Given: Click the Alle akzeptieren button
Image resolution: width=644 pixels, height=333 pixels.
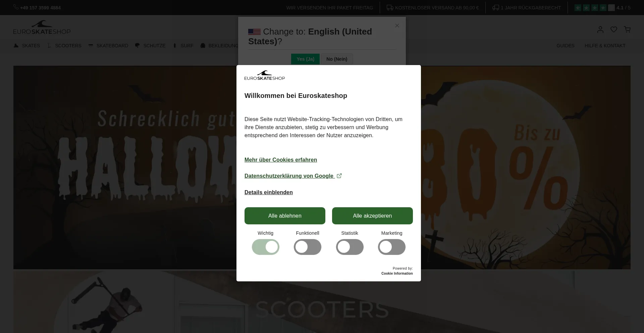Looking at the screenshot, I should pos(372,216).
